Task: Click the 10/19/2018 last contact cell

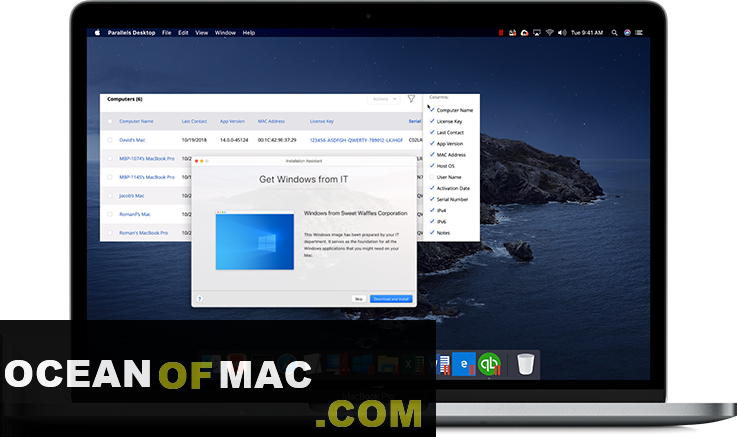Action: pos(194,140)
